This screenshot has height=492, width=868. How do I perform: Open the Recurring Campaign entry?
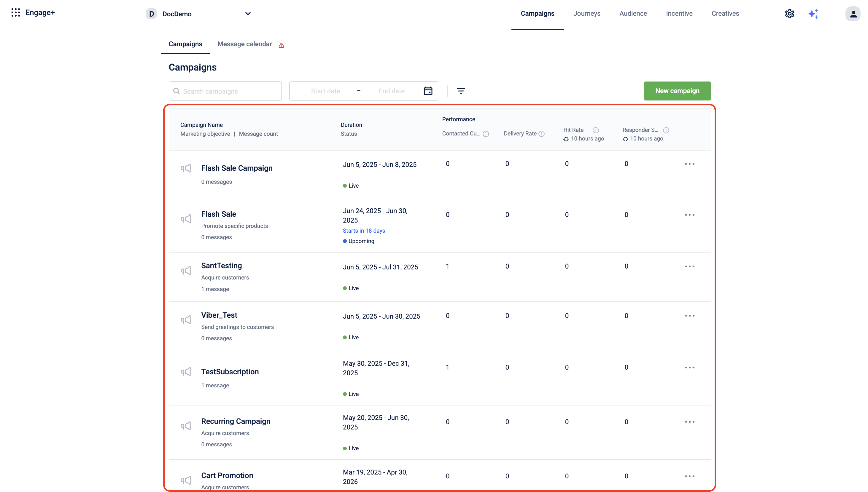tap(236, 421)
